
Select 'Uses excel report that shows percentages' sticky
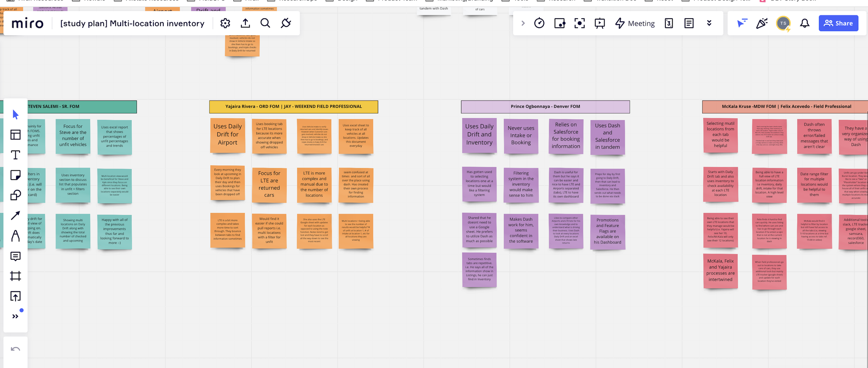(115, 137)
